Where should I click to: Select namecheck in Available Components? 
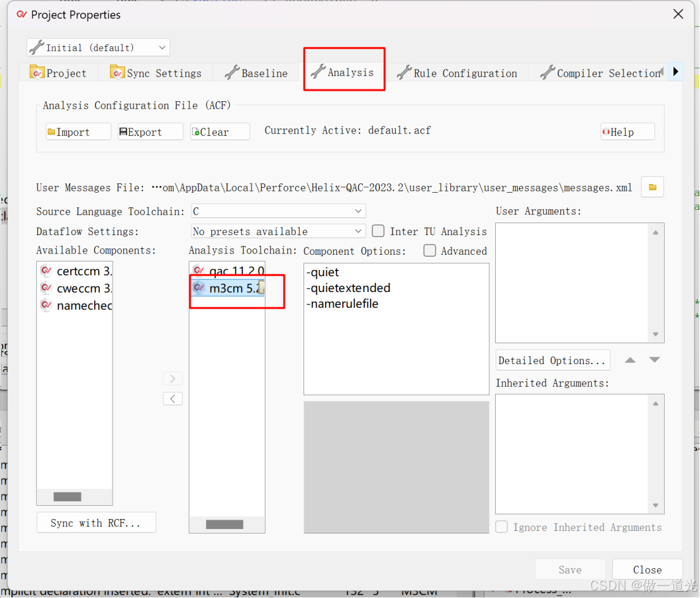pyautogui.click(x=76, y=305)
